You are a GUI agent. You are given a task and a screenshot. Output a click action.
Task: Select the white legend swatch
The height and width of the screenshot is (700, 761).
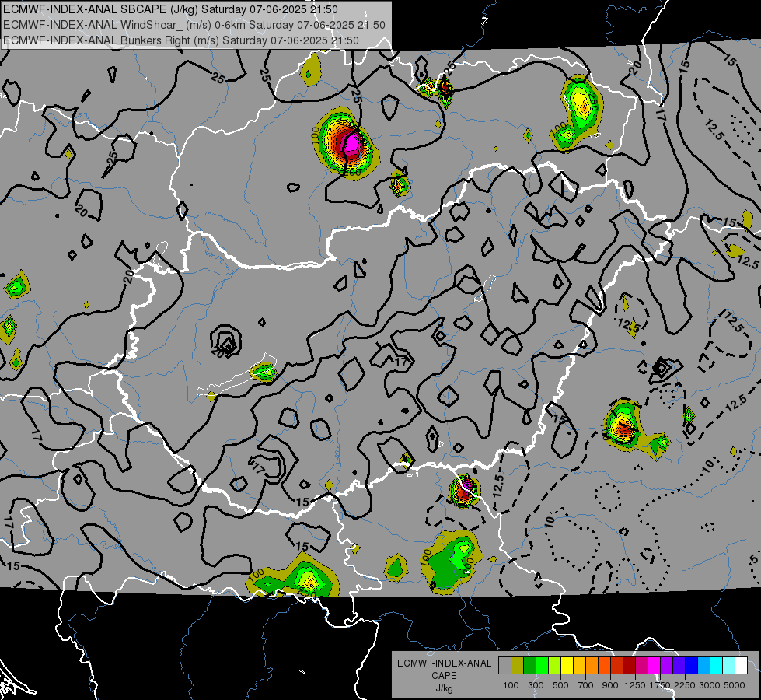pyautogui.click(x=741, y=665)
